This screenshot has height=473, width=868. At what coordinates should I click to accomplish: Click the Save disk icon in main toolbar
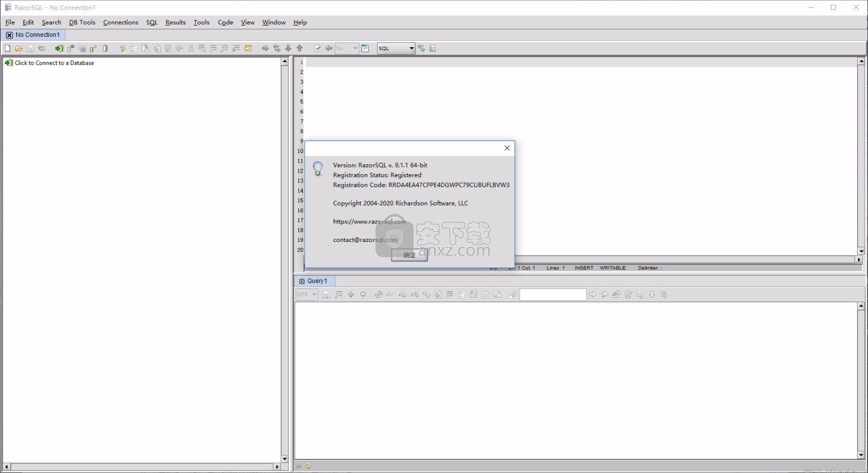[30, 48]
